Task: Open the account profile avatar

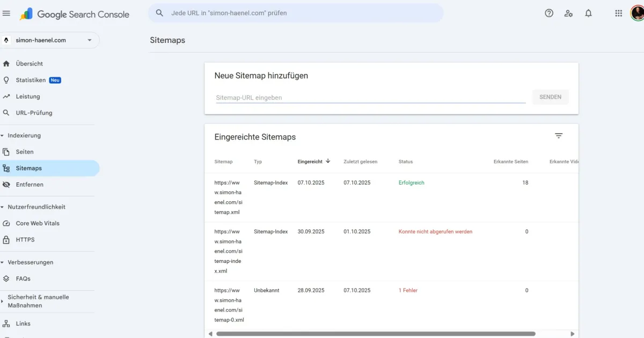Action: click(x=637, y=13)
